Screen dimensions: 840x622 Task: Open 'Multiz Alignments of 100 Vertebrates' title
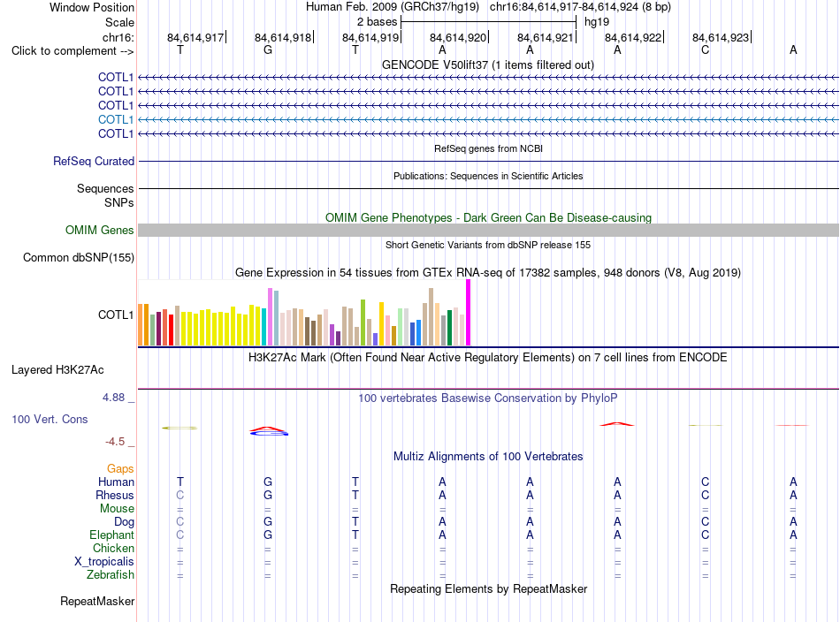point(488,457)
